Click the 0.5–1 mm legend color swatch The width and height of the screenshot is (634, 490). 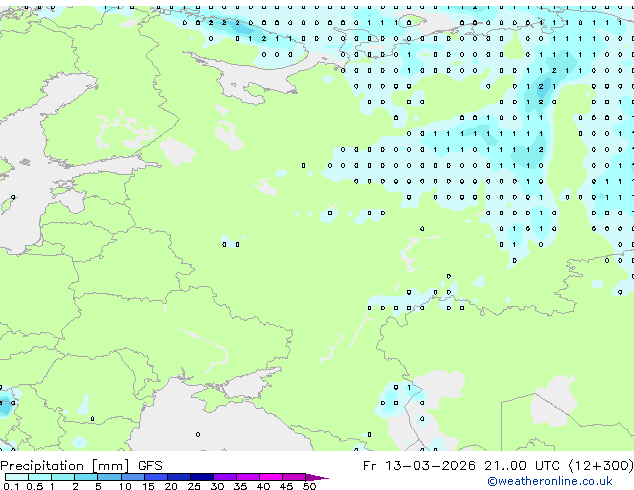pos(40,477)
